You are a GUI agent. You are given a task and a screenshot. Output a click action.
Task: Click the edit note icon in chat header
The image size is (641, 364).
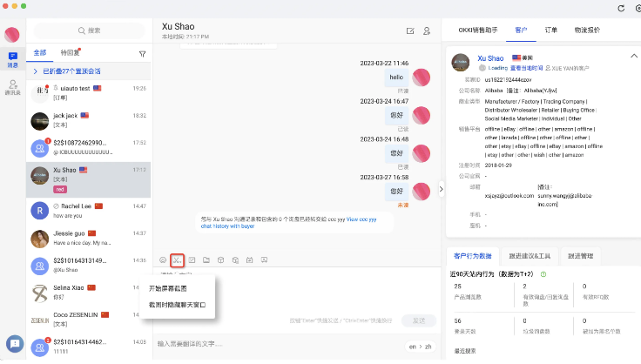pyautogui.click(x=410, y=30)
